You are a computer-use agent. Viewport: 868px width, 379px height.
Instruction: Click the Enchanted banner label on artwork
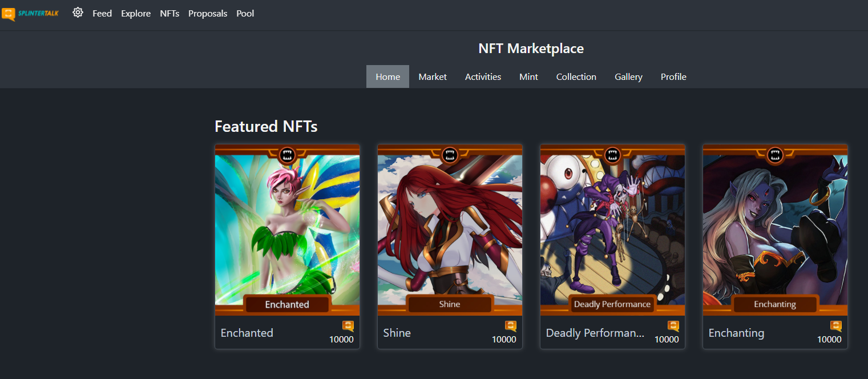[x=287, y=304]
